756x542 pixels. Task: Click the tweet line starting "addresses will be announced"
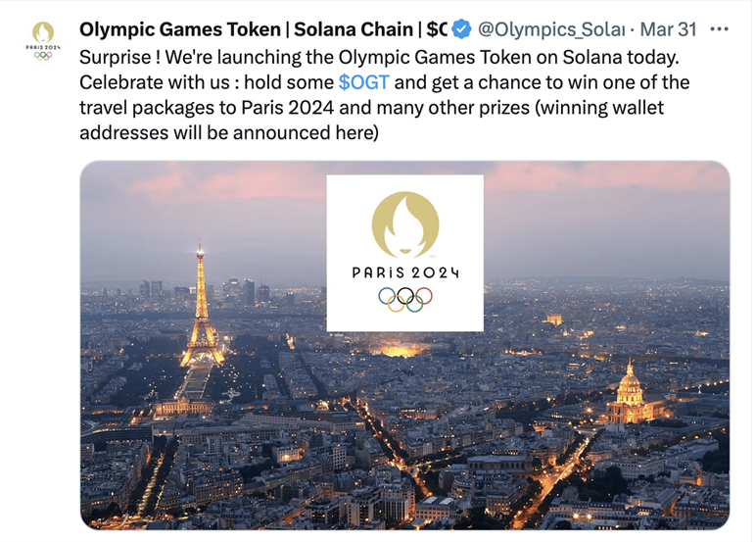227,132
